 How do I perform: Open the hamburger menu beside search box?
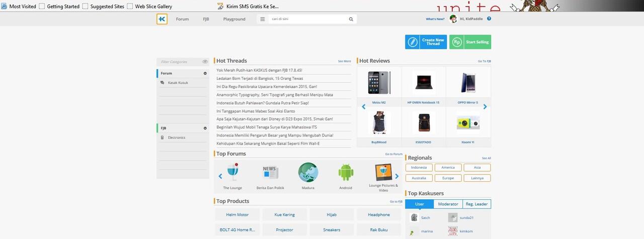click(262, 19)
